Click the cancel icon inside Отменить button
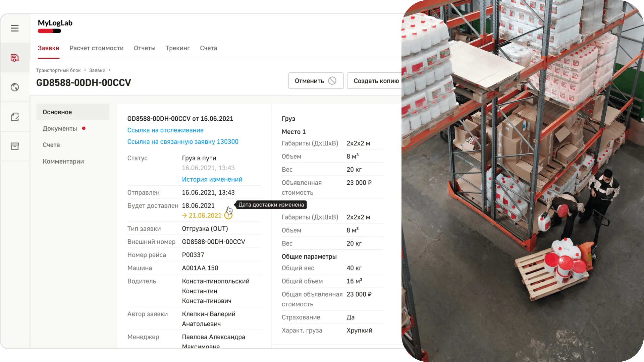This screenshot has height=362, width=644. coord(332,80)
